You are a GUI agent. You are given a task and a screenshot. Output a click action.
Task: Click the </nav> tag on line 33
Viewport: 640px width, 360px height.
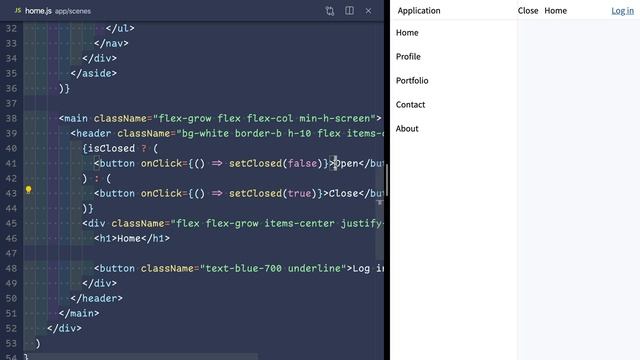[x=111, y=43]
